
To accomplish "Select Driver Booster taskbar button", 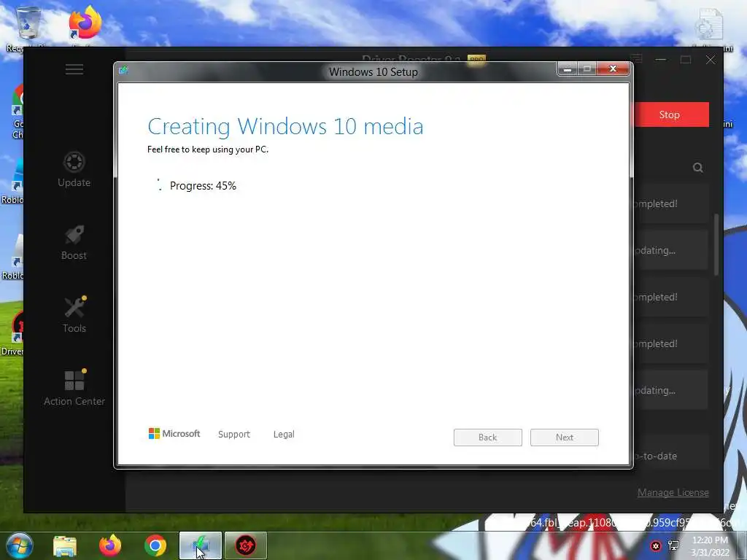I will click(246, 545).
